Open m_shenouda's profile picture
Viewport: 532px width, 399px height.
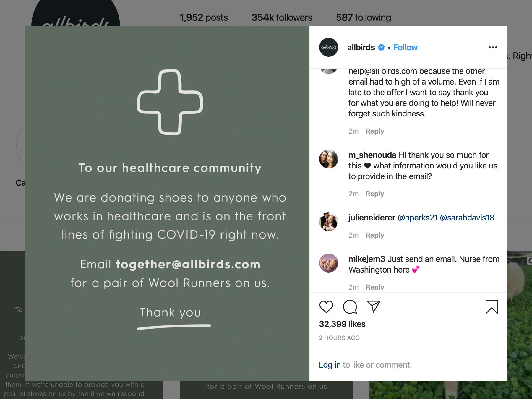coord(328,159)
